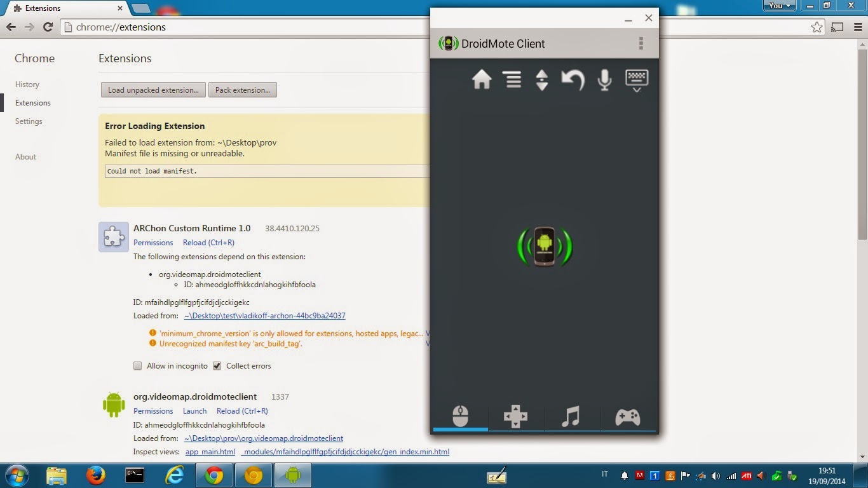Open Command Prompt from the taskbar
Screen dimensions: 868x488
(135, 475)
